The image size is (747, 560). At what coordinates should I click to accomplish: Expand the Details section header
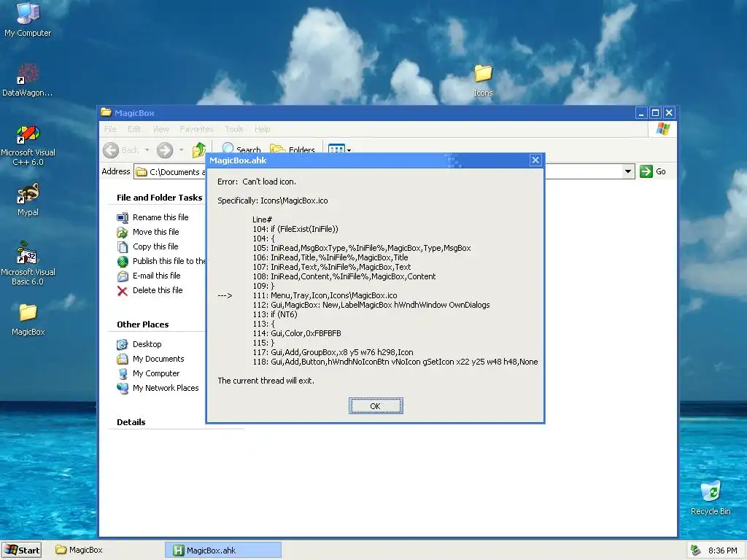coord(131,422)
